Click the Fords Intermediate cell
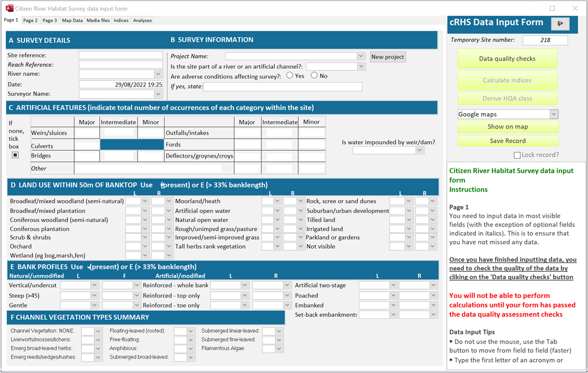This screenshot has width=588, height=373. point(280,145)
